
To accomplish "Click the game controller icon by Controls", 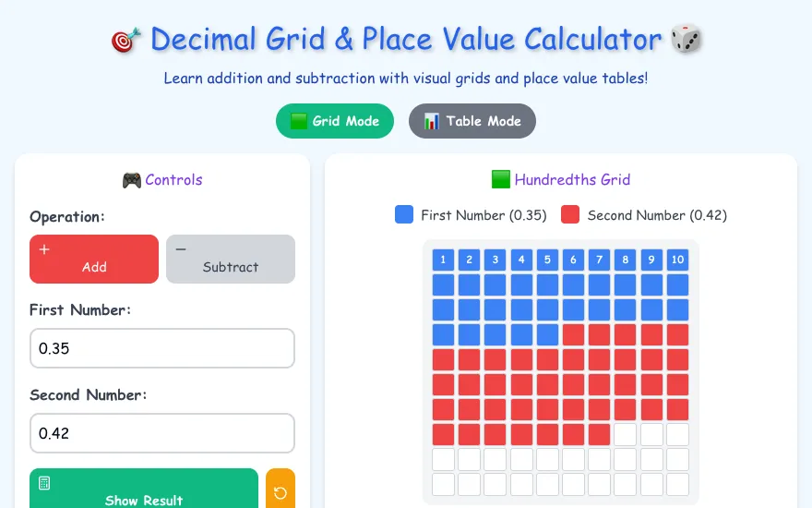I will [132, 180].
